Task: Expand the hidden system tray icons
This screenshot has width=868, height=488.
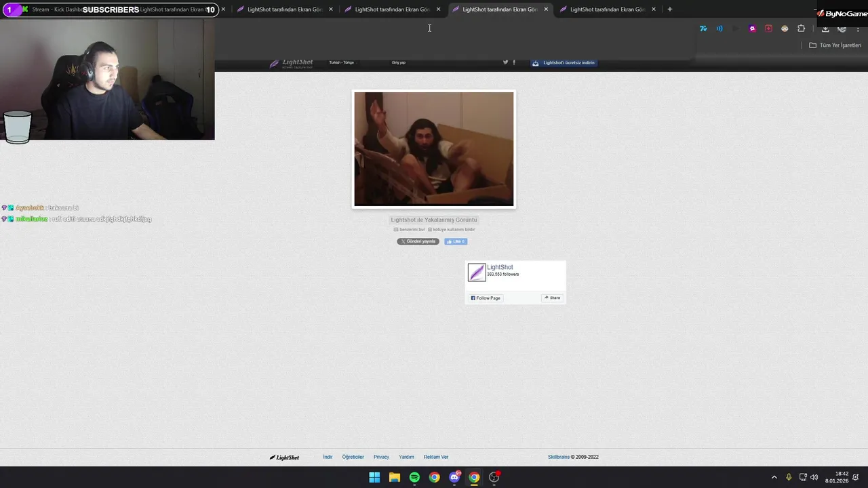Action: tap(774, 477)
